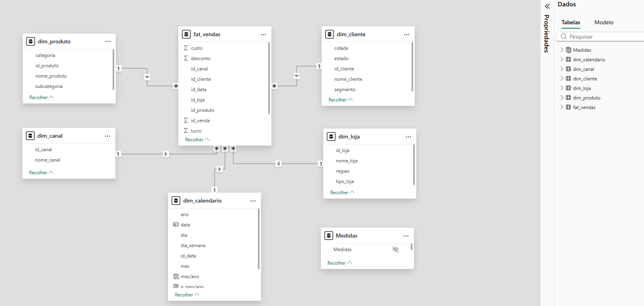Click the fat_vendas table scrollbar
The height and width of the screenshot is (306, 644).
tap(269, 78)
